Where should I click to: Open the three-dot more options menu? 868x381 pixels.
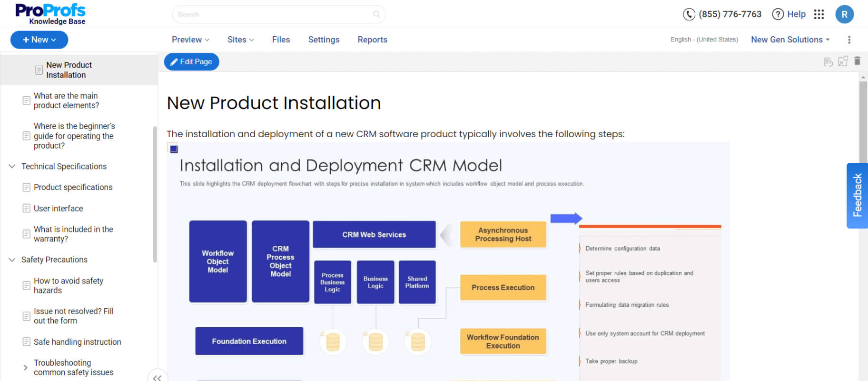point(849,40)
